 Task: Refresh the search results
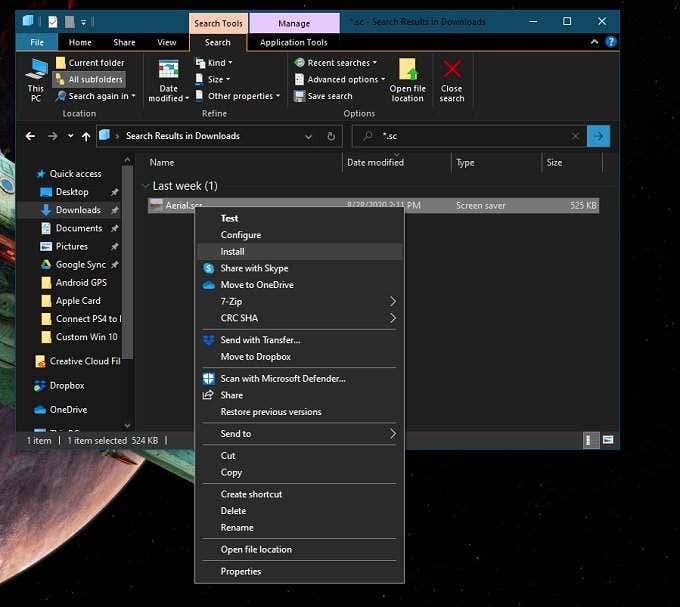click(x=331, y=137)
